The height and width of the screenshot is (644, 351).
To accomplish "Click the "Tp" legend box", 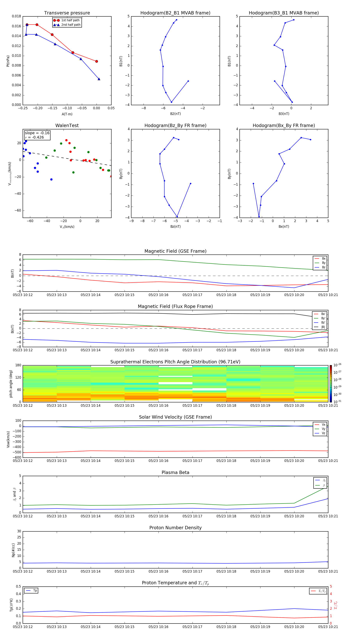I will [x=31, y=591].
